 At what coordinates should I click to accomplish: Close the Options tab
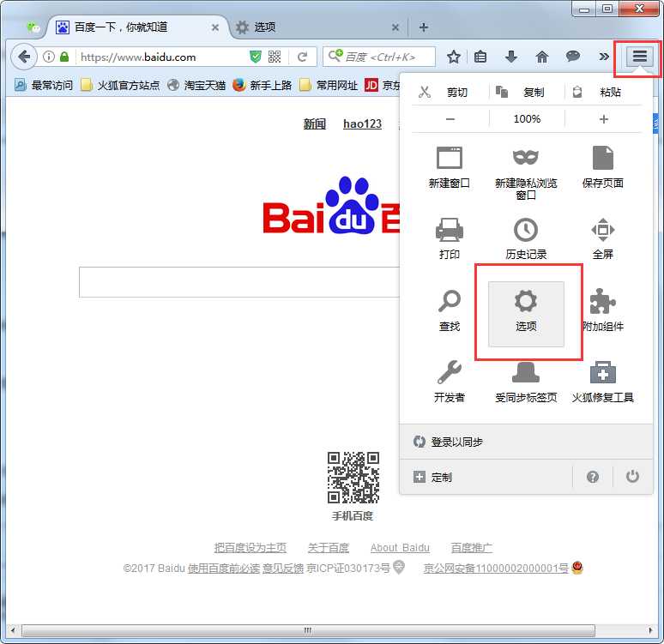pyautogui.click(x=395, y=27)
